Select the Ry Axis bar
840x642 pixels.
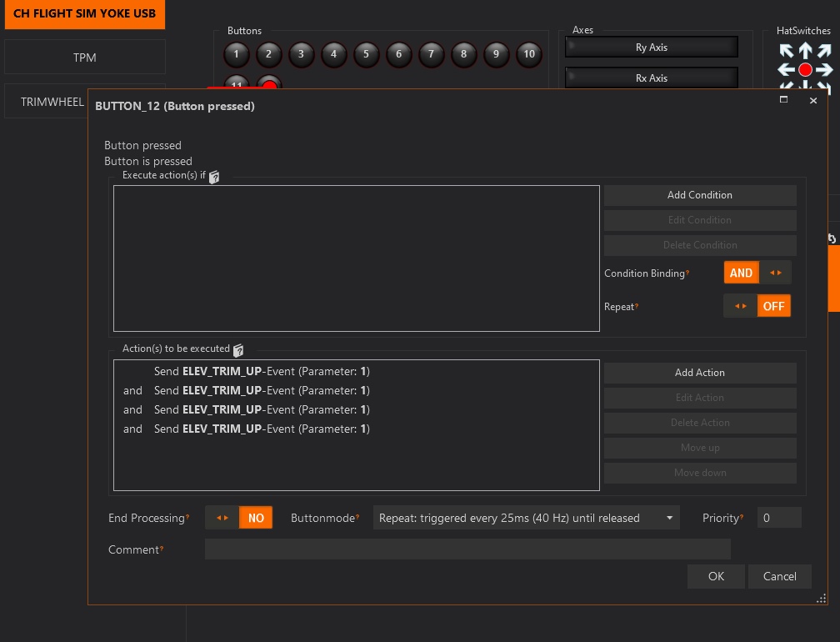pos(652,48)
